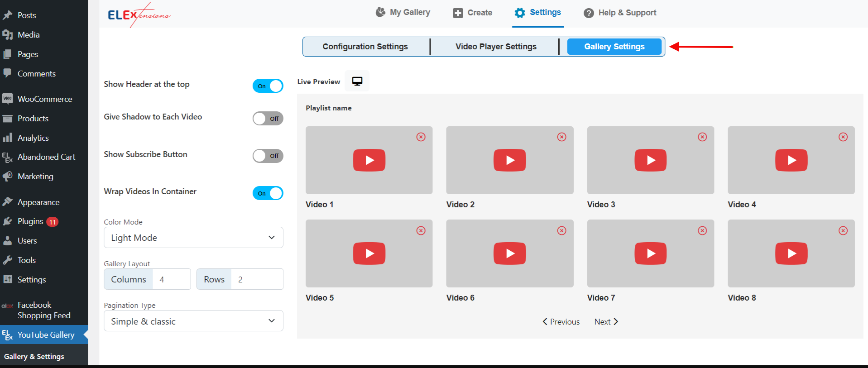Screen dimensions: 868x368
Task: Open My Gallery in top navigation
Action: pos(403,13)
